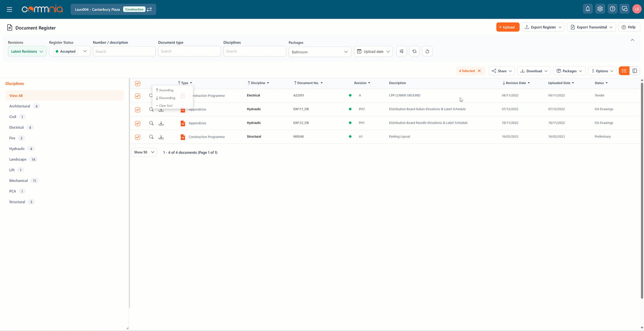Sort by the Document No. column header
Viewport: 644px width, 331px height.
pyautogui.click(x=308, y=83)
